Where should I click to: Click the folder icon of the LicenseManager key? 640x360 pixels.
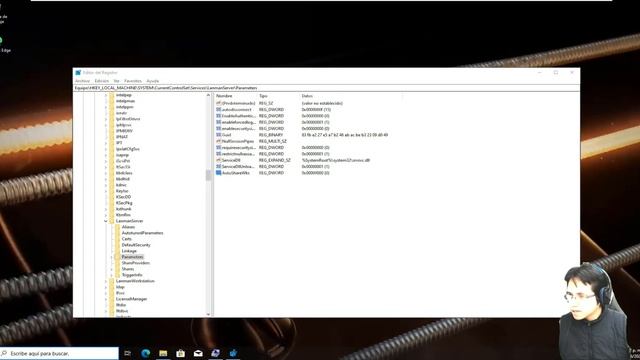click(x=111, y=299)
